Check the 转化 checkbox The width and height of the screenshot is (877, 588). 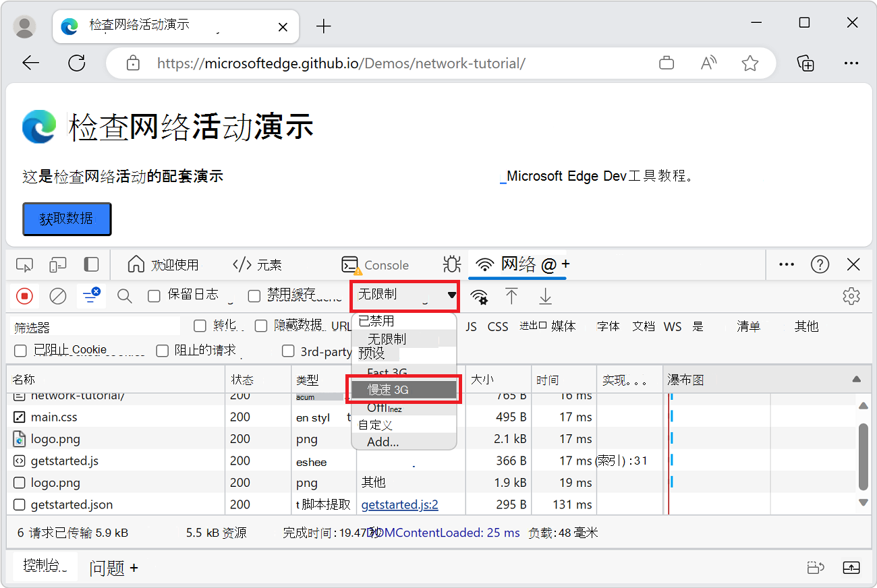click(200, 326)
